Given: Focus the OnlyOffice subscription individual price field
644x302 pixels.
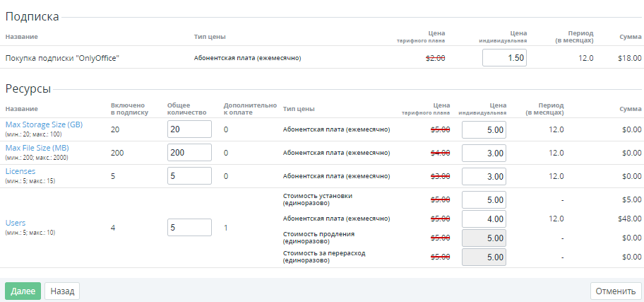Looking at the screenshot, I should point(504,58).
